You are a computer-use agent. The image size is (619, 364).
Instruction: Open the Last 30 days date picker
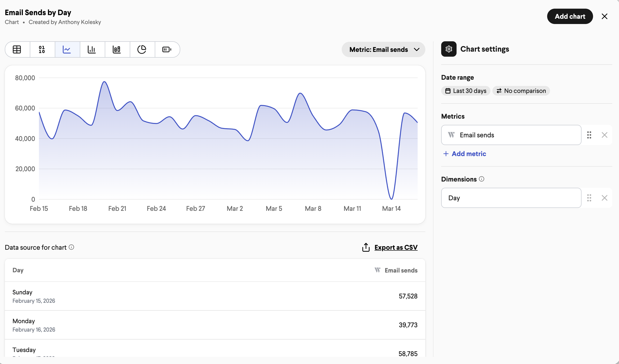coord(465,91)
